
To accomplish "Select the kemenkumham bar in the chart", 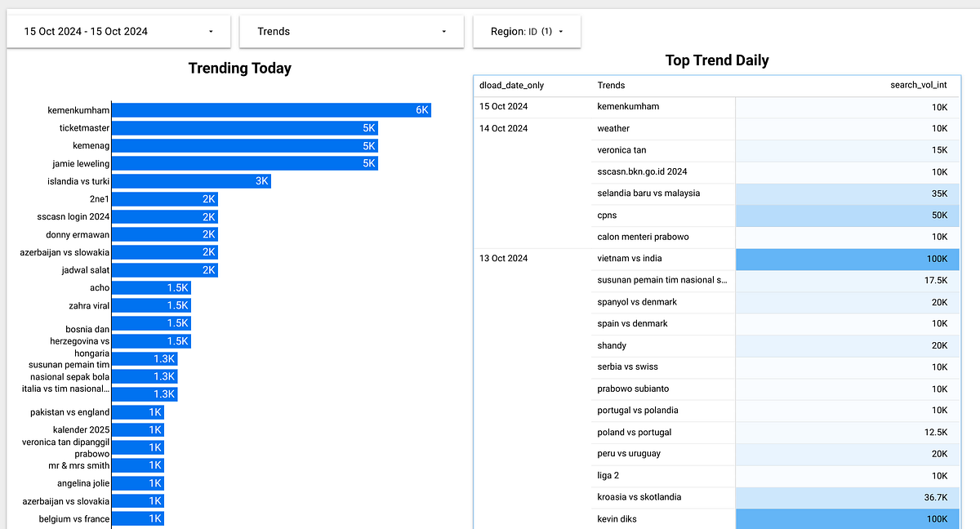I will [x=269, y=109].
